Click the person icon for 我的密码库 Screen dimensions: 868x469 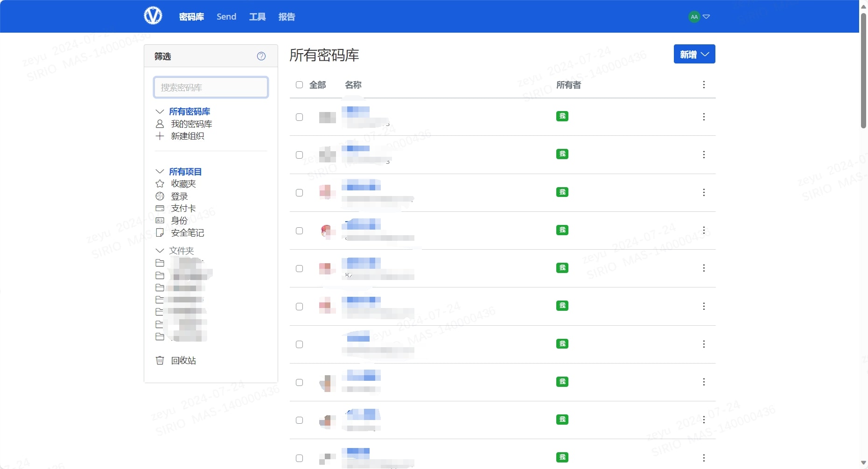coord(160,124)
